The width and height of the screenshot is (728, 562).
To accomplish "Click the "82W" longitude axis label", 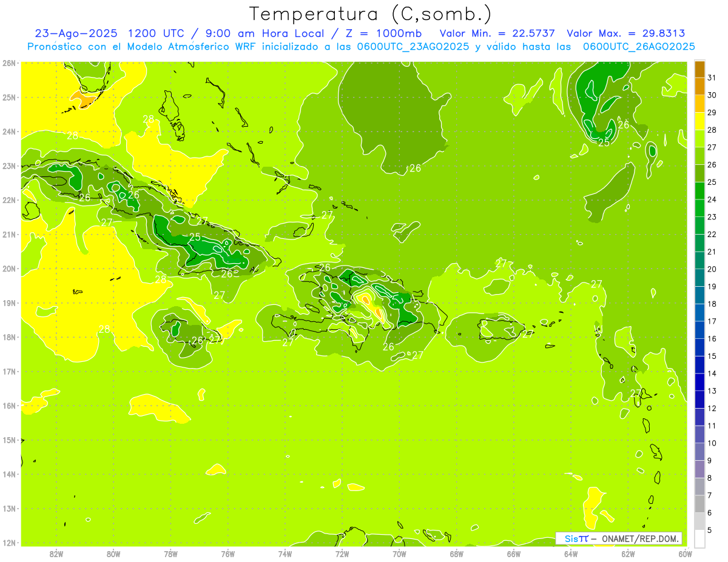I will [x=56, y=554].
